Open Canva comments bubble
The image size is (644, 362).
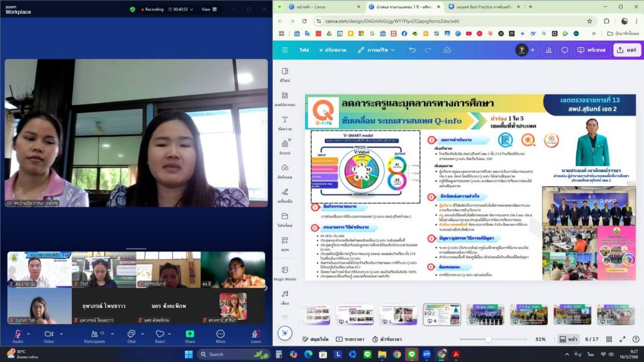click(x=565, y=50)
